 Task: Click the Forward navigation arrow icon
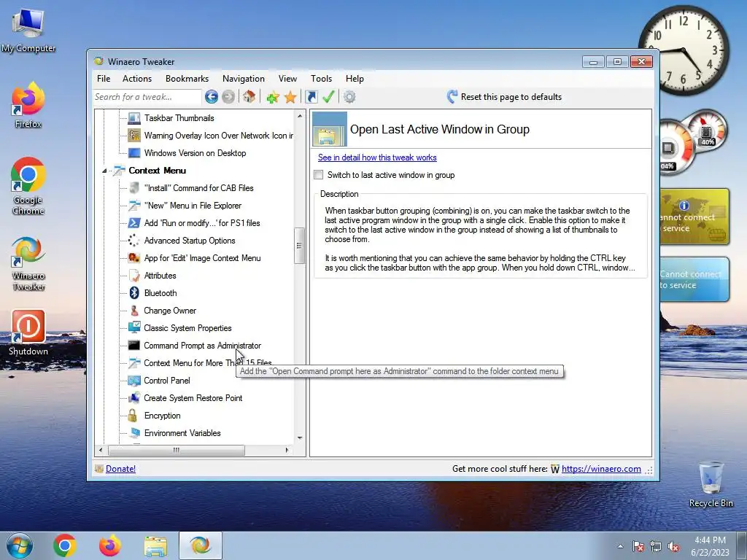tap(228, 97)
